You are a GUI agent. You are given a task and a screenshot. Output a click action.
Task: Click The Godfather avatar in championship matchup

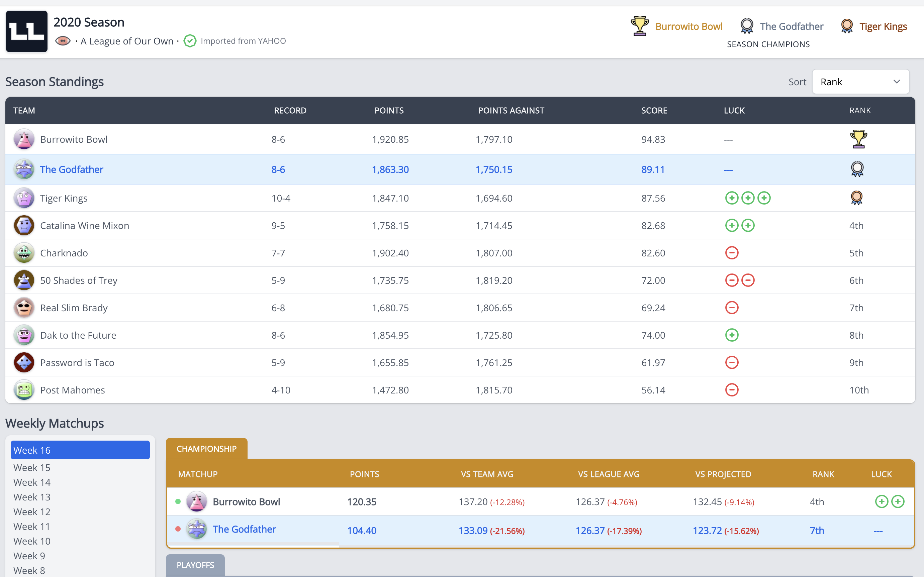(x=197, y=529)
